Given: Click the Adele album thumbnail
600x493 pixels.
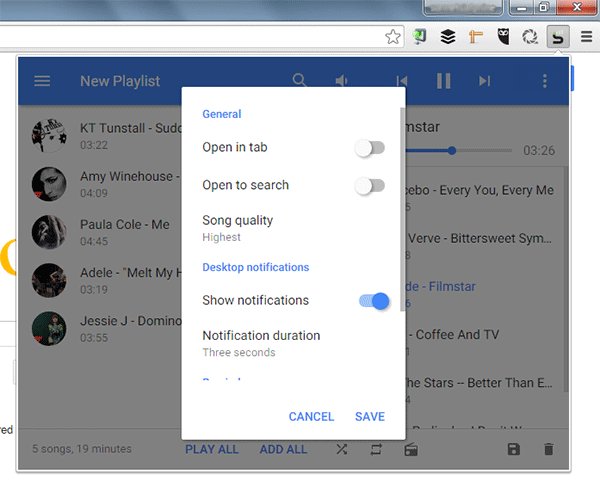Looking at the screenshot, I should 49,281.
